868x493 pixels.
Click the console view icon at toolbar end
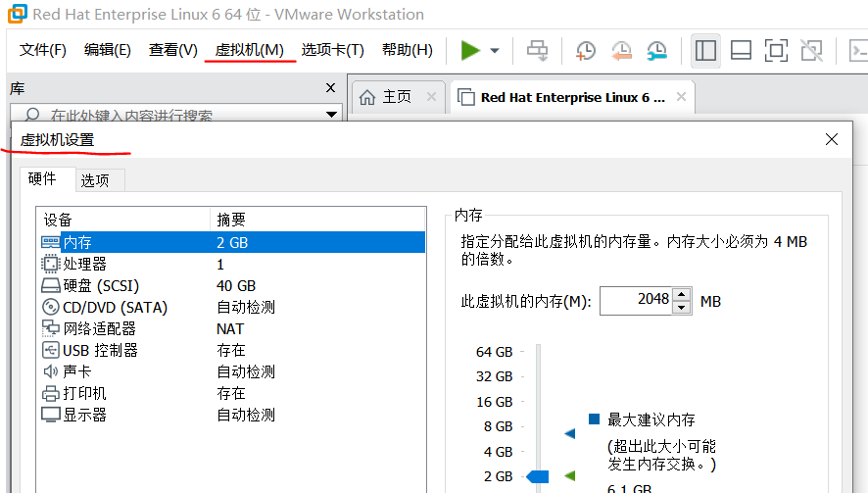click(858, 50)
